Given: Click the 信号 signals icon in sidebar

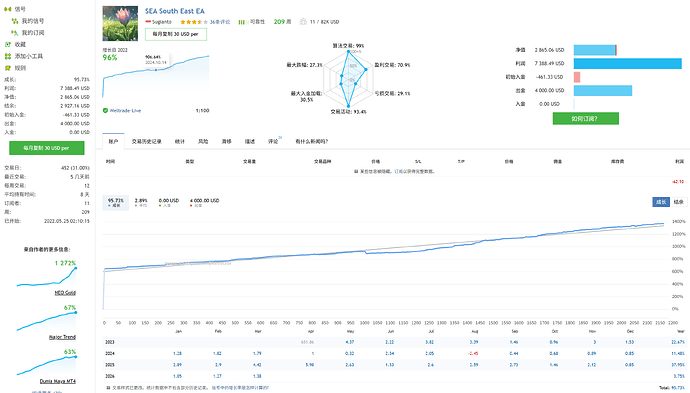Looking at the screenshot, I should click(7, 9).
